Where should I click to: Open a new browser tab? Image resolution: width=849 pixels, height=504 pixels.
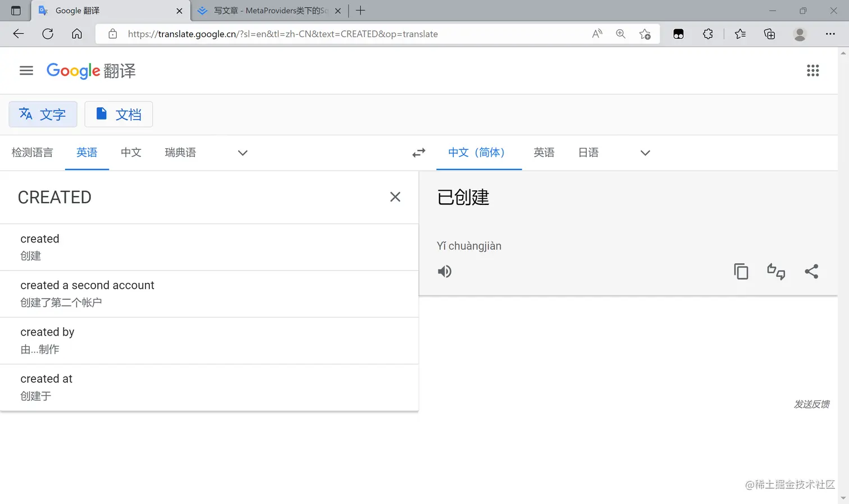360,11
